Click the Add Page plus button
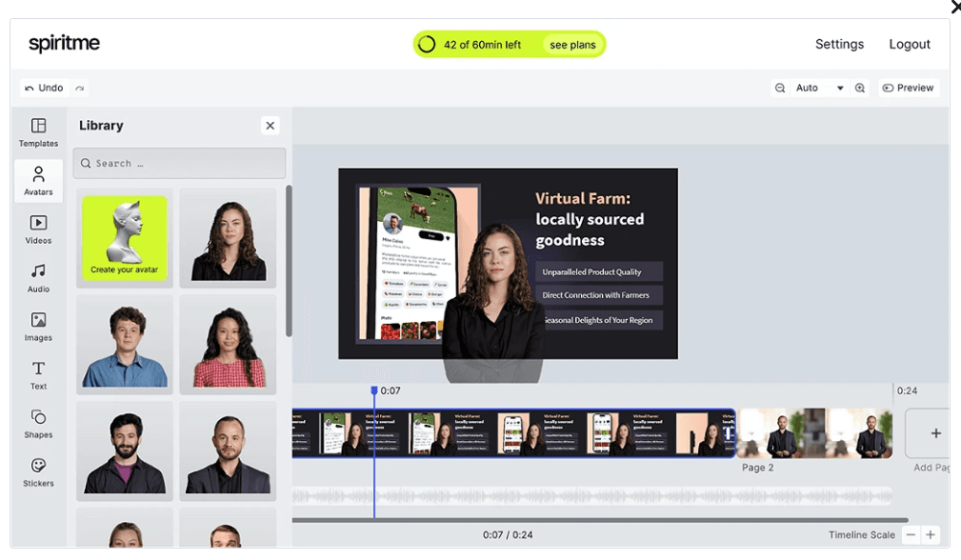 (935, 433)
